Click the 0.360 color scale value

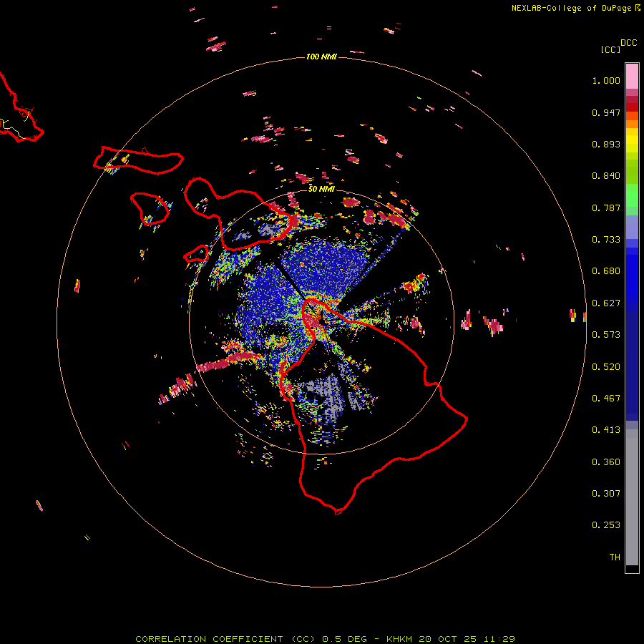click(x=606, y=462)
